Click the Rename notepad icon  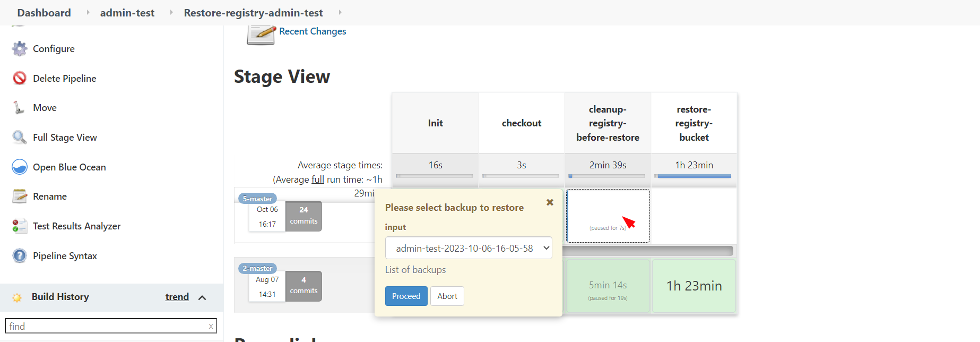(20, 196)
